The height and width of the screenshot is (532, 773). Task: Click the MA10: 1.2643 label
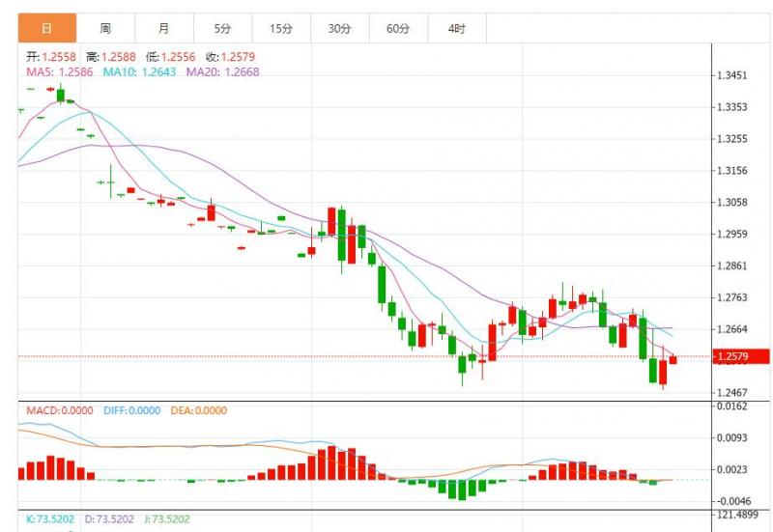point(139,71)
